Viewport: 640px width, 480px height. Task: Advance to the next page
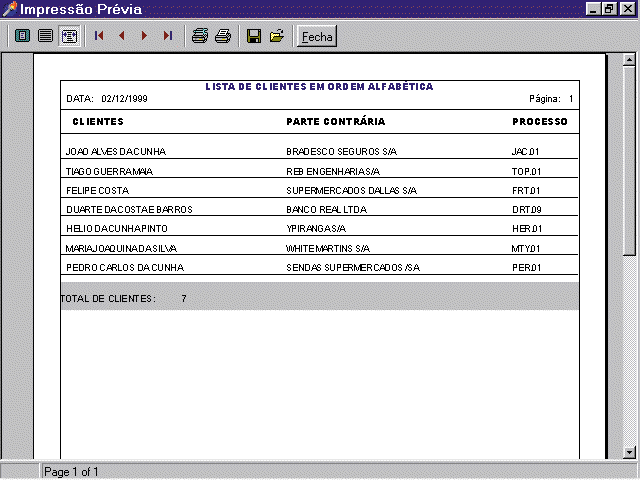[145, 36]
